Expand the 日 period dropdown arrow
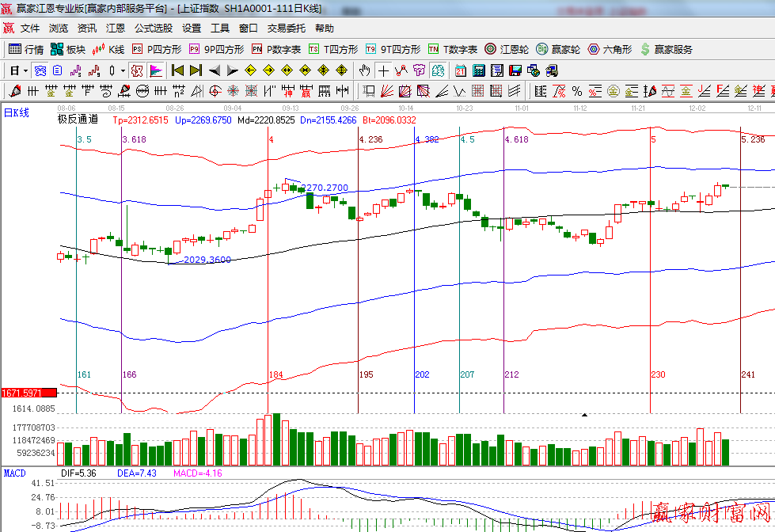 (25, 70)
